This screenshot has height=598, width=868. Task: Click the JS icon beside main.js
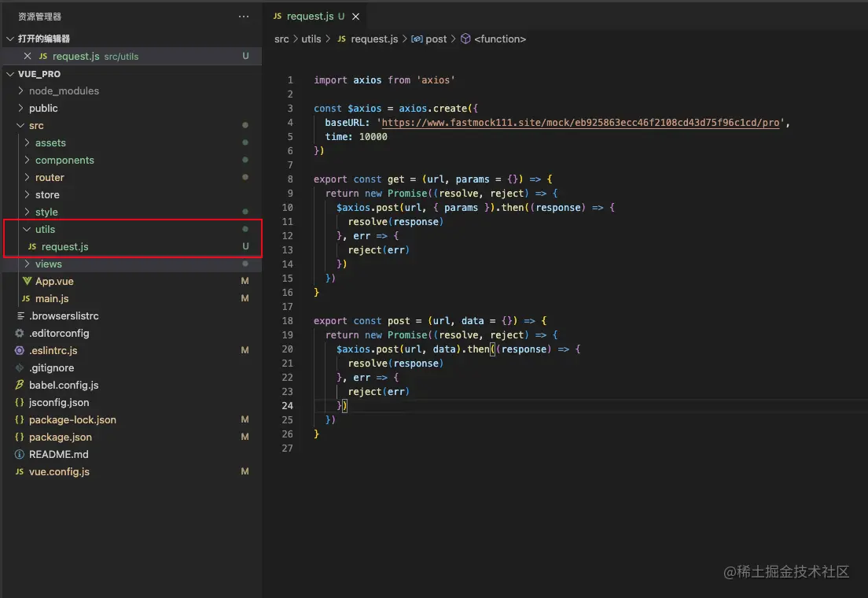coord(26,298)
